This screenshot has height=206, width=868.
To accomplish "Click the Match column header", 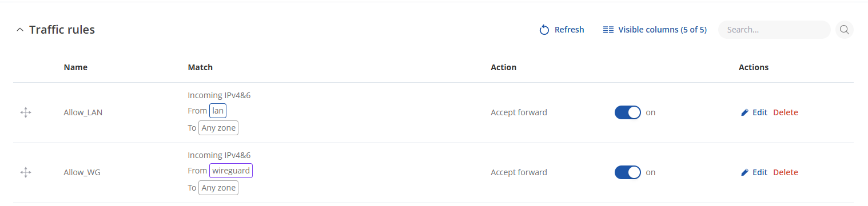I will (x=200, y=67).
